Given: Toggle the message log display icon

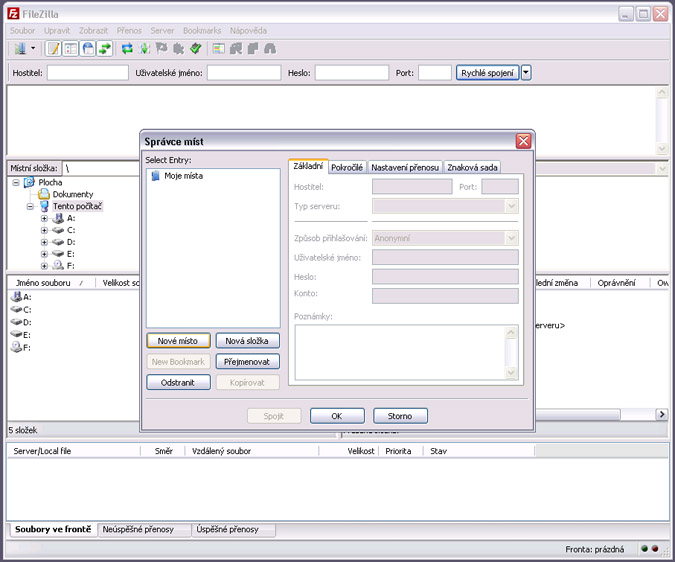Looking at the screenshot, I should click(x=53, y=49).
